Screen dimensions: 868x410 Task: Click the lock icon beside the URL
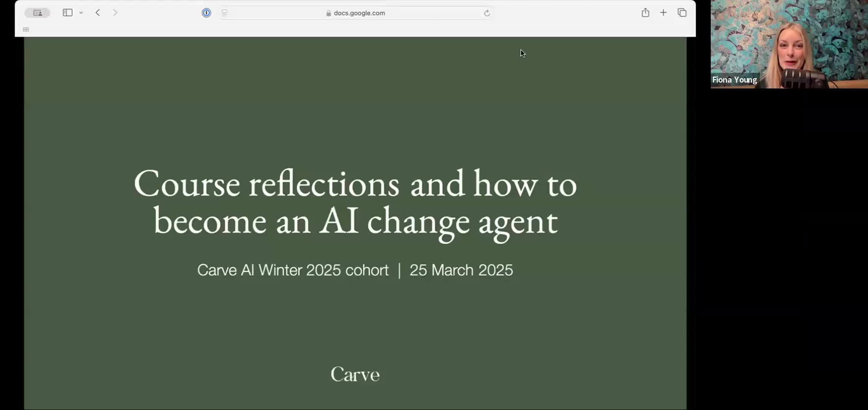[x=328, y=13]
